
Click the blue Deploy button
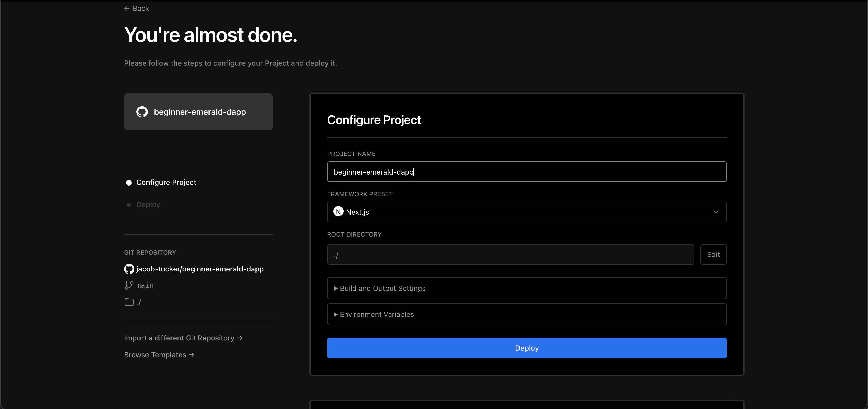tap(527, 348)
